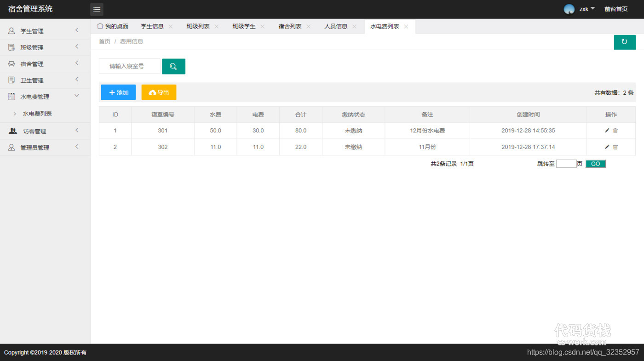This screenshot has width=644, height=361.
Task: Click the 寝室编号 column header
Action: click(163, 115)
